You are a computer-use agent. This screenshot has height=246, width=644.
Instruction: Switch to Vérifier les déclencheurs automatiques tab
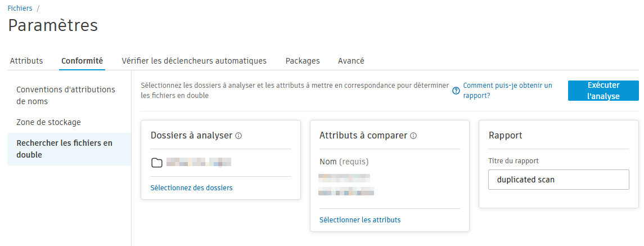click(194, 61)
